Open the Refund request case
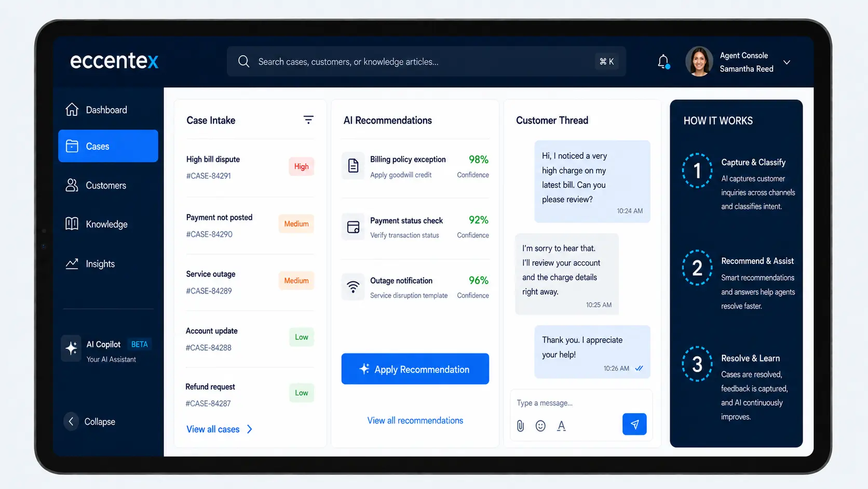868x489 pixels. [x=250, y=395]
